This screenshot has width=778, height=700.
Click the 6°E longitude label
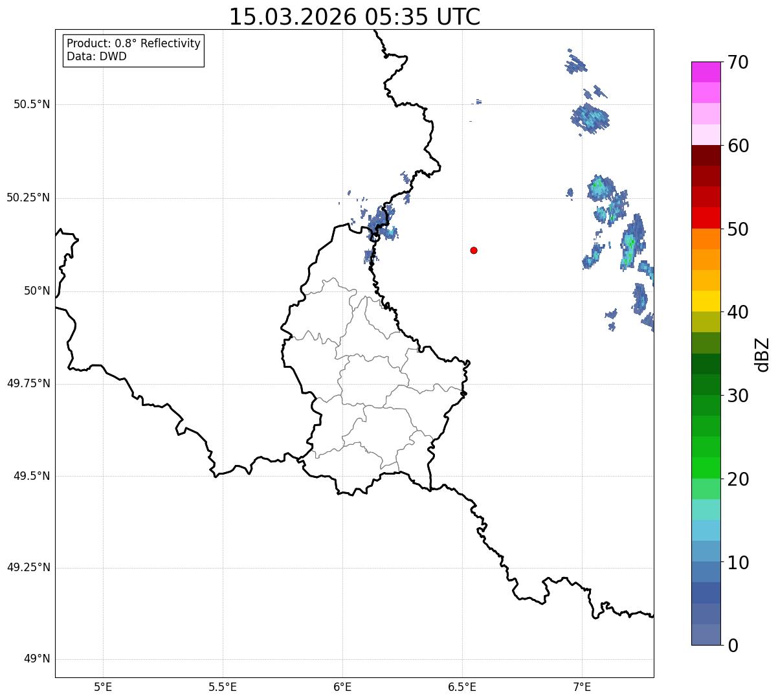[342, 686]
